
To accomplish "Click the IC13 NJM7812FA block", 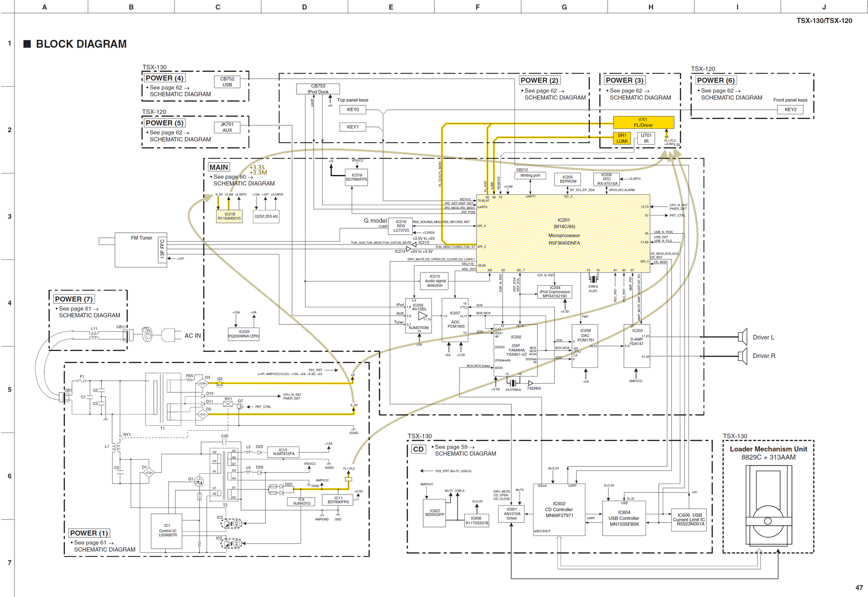I will click(283, 452).
